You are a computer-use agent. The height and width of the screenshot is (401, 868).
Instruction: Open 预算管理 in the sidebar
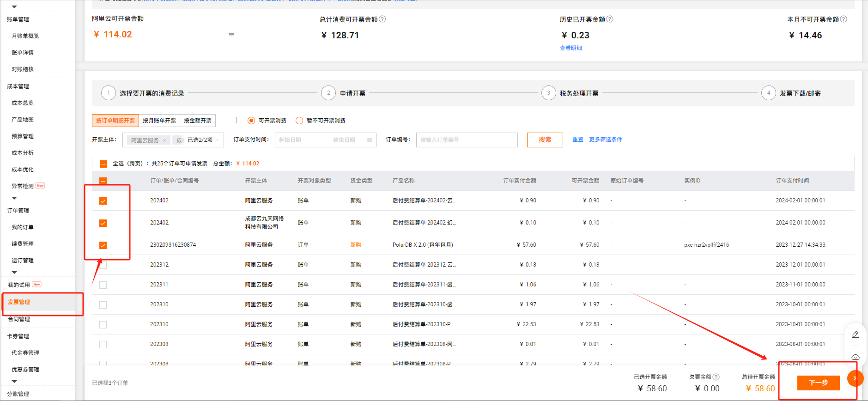[x=23, y=136]
